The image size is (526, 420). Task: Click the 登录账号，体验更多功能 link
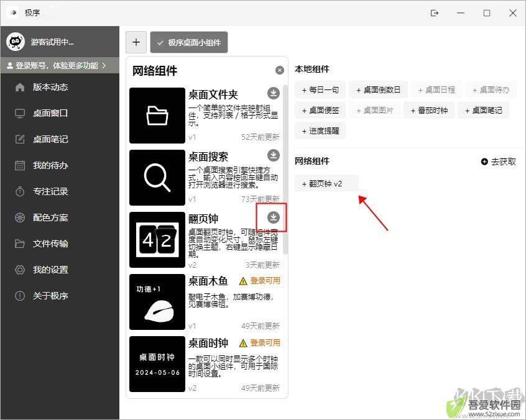(60, 65)
